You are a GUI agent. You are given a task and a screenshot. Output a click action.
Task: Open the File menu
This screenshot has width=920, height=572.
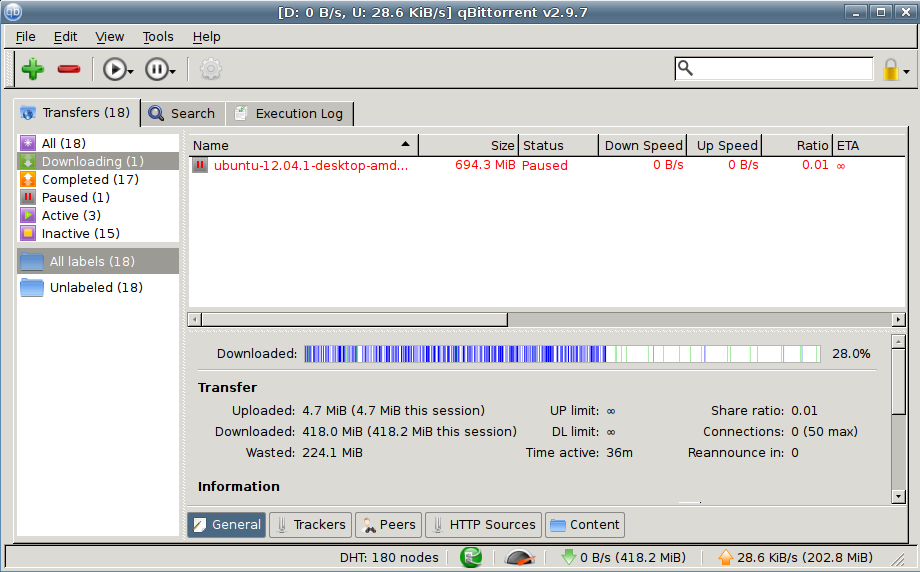click(25, 36)
